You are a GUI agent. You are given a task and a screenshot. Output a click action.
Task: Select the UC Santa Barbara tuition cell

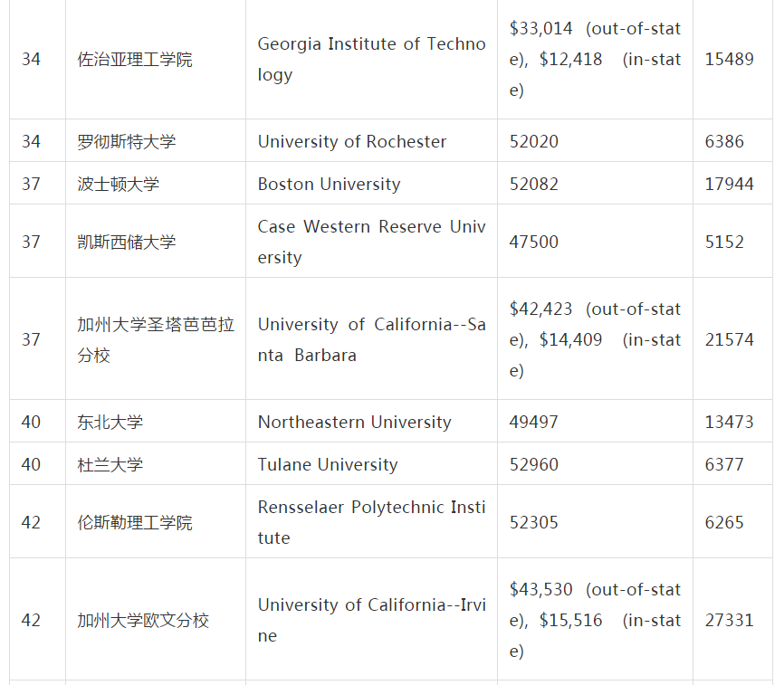[595, 339]
